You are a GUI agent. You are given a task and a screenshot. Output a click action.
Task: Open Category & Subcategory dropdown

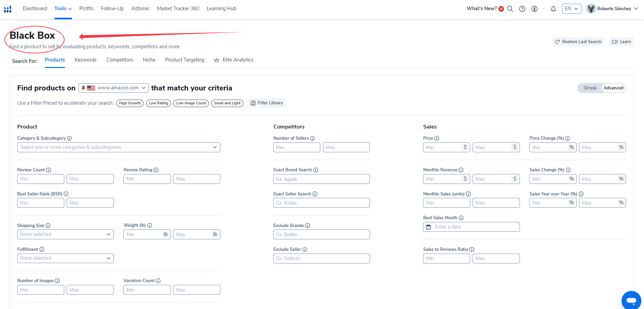(x=119, y=148)
